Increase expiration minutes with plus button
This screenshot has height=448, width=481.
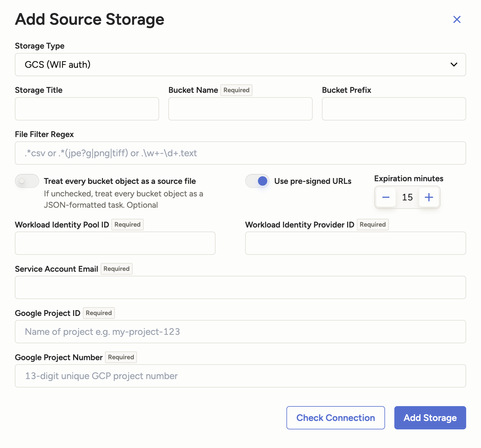click(x=429, y=197)
